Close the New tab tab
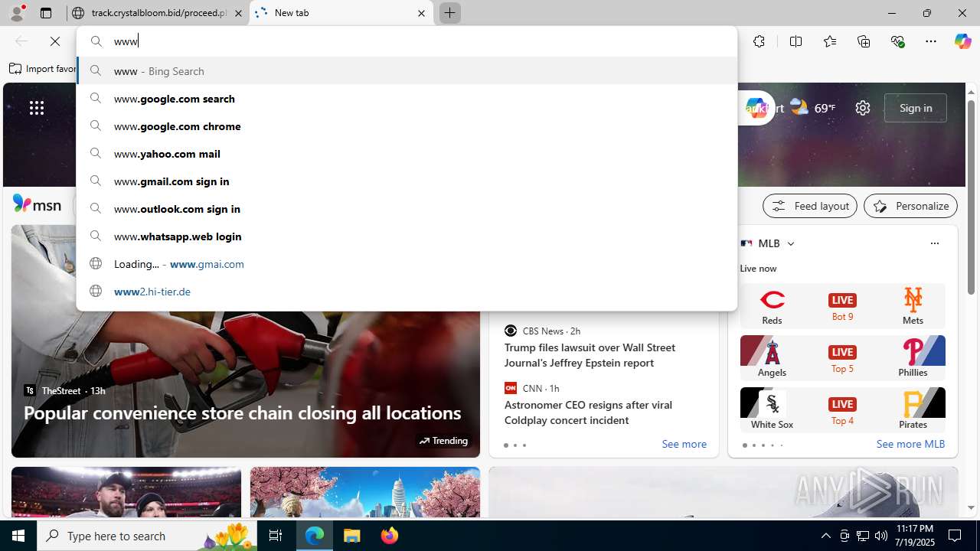The width and height of the screenshot is (980, 551). click(421, 13)
